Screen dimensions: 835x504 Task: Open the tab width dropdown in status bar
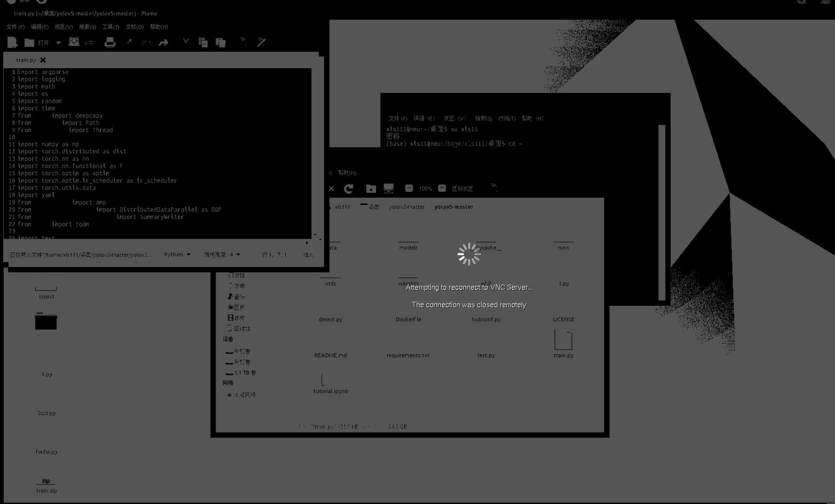pyautogui.click(x=222, y=255)
